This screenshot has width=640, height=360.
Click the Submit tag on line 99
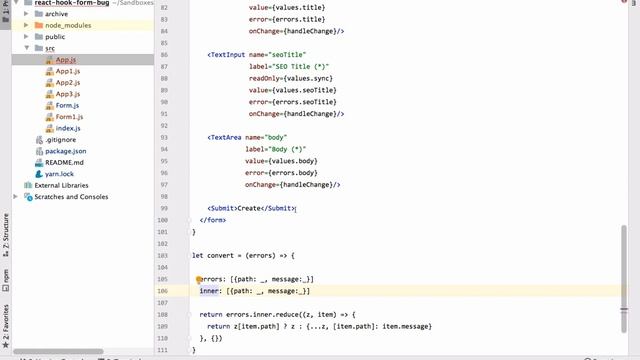click(x=222, y=208)
